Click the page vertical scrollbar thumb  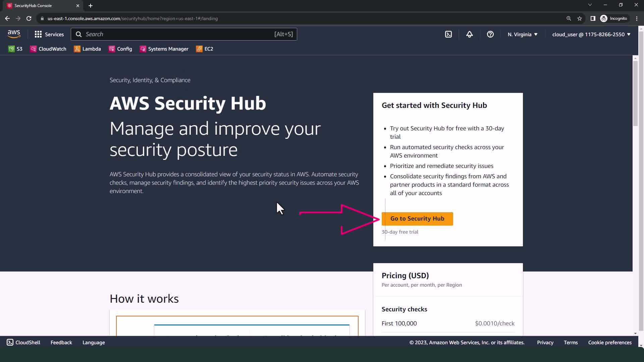(x=635, y=94)
